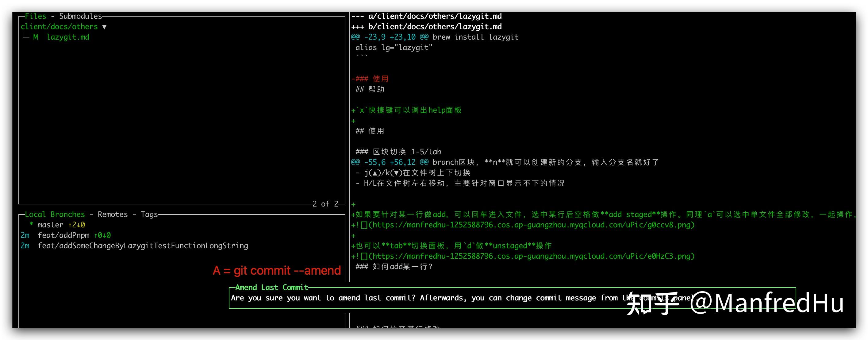Image resolution: width=868 pixels, height=340 pixels.
Task: Select the Local Branches tab
Action: tap(55, 214)
